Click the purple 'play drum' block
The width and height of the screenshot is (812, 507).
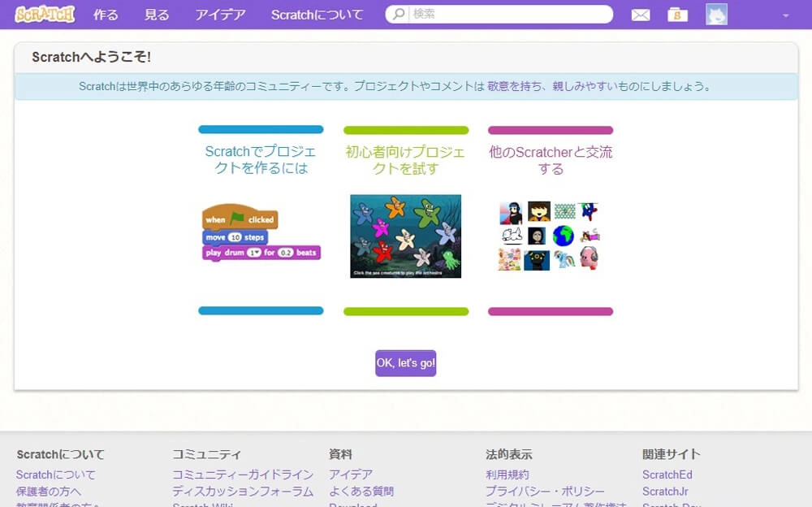point(261,253)
